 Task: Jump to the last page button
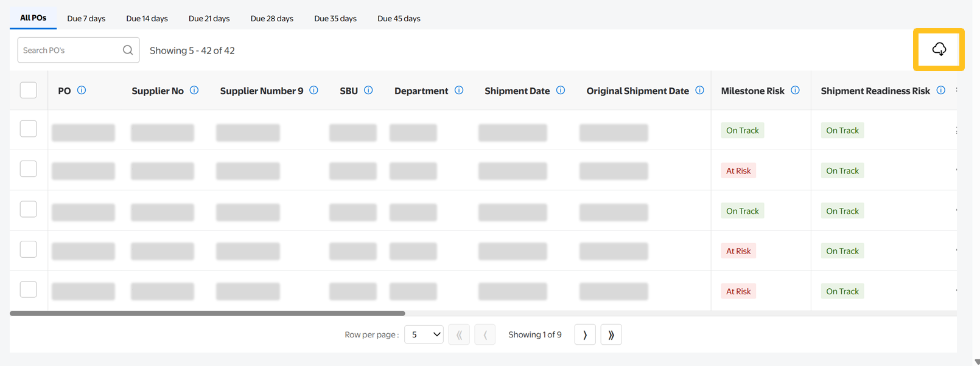click(x=611, y=335)
